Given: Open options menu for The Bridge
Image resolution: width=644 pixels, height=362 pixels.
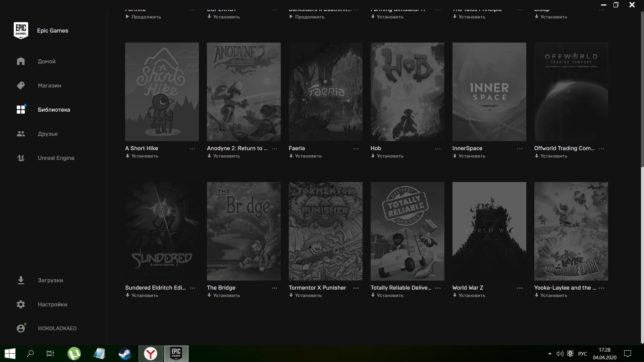Looking at the screenshot, I should [x=274, y=288].
